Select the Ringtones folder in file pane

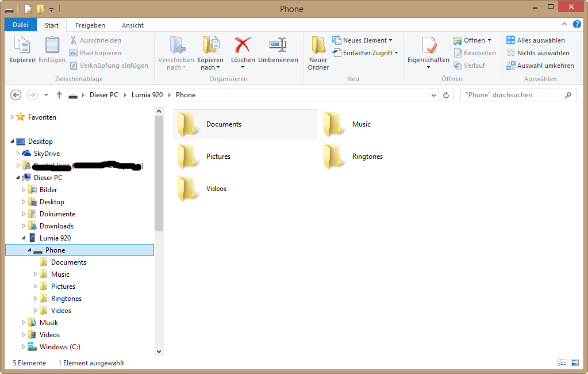pyautogui.click(x=353, y=157)
